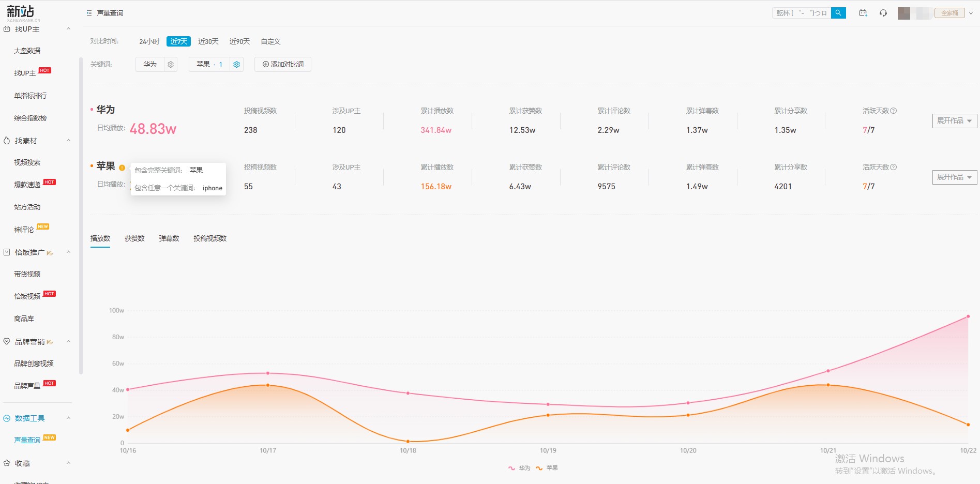Toggle 华为 series in chart legend

(x=519, y=468)
